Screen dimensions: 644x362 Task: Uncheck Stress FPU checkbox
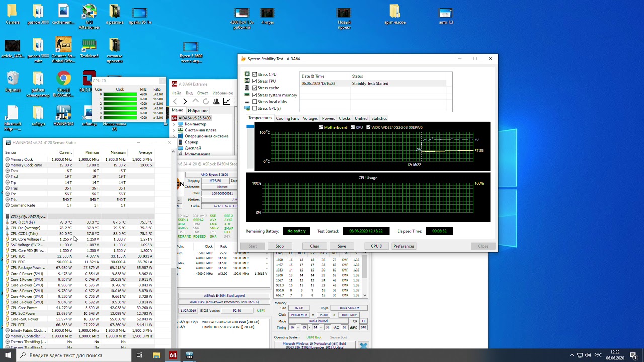254,81
